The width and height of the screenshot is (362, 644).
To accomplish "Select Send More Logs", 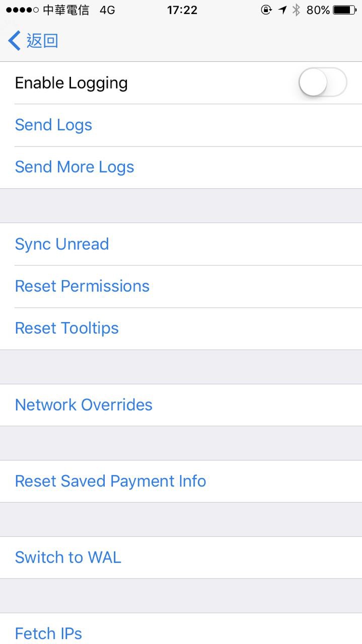I will click(x=75, y=167).
